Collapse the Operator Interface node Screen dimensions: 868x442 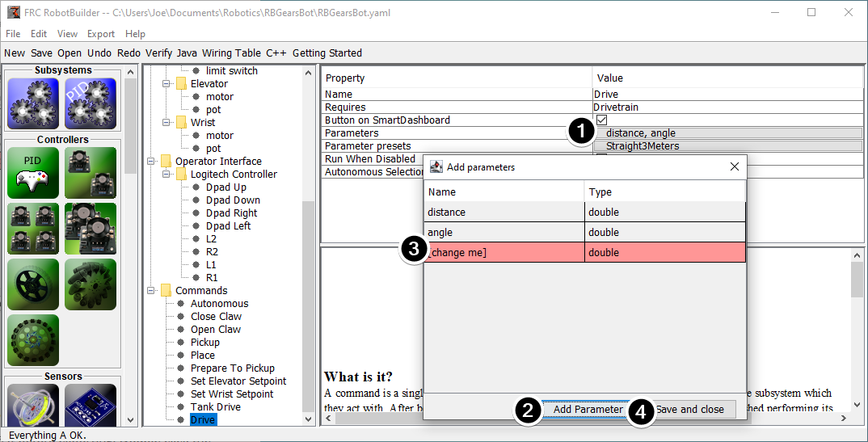pyautogui.click(x=150, y=162)
